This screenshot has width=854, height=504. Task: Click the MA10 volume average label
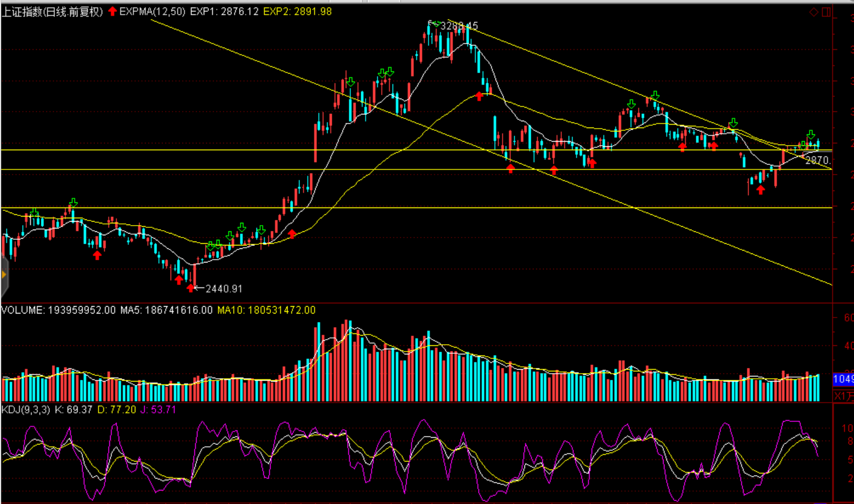(266, 310)
